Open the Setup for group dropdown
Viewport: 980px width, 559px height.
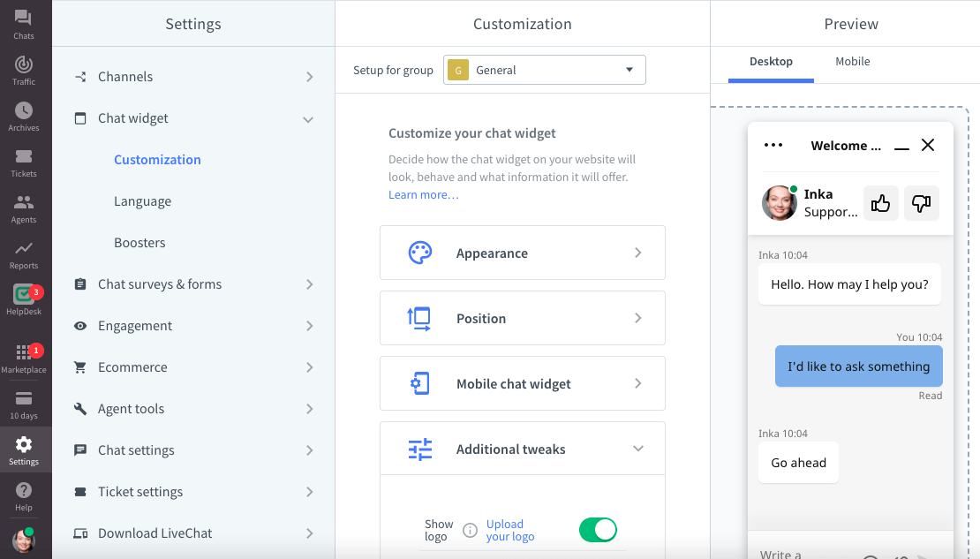click(x=545, y=70)
